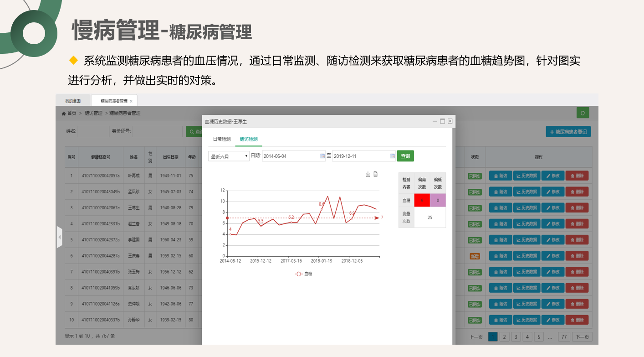The image size is (644, 357).
Task: Click 修改 for patient 叶再成
Action: pos(553,176)
